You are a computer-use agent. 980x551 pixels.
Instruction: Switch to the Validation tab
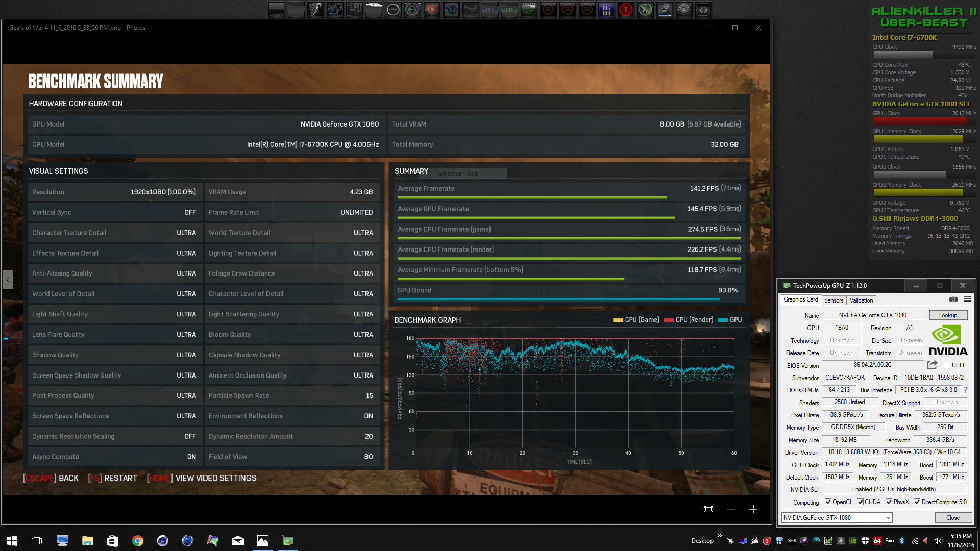click(x=861, y=300)
